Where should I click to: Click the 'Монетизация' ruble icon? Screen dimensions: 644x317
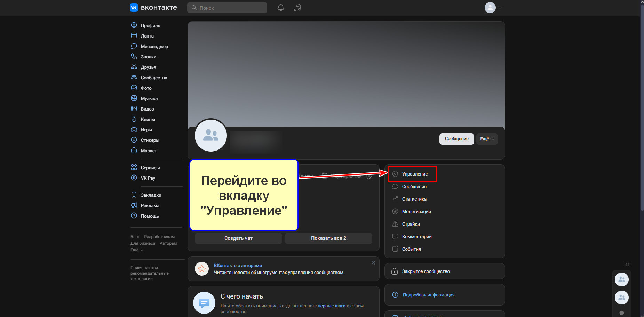(x=395, y=211)
